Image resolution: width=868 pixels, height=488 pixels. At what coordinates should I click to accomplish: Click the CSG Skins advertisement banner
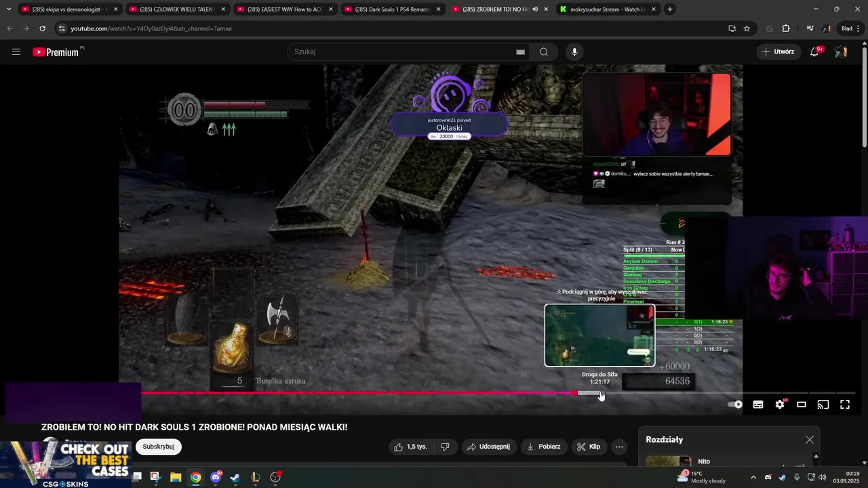(66, 464)
